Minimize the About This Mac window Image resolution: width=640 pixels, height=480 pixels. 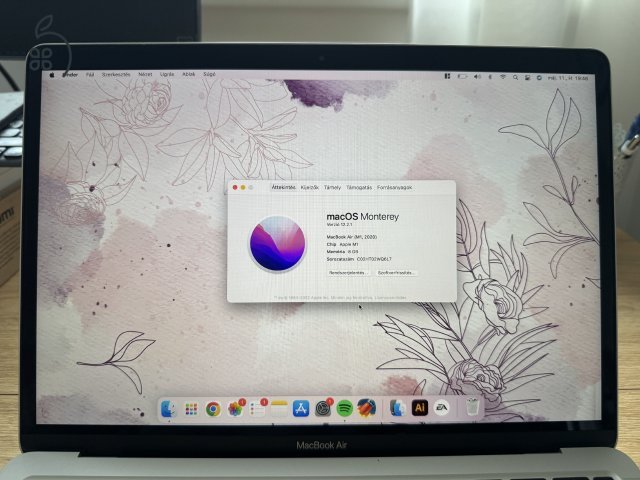click(x=243, y=187)
